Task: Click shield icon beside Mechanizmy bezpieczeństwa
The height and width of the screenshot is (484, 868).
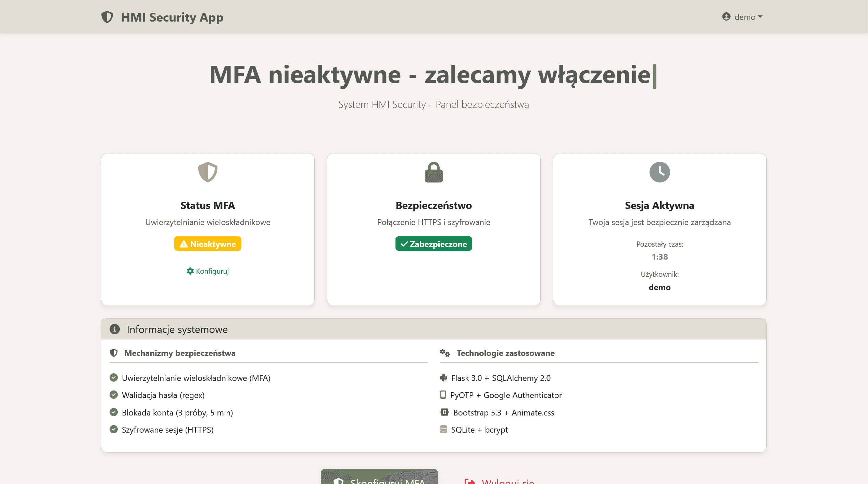Action: click(114, 353)
